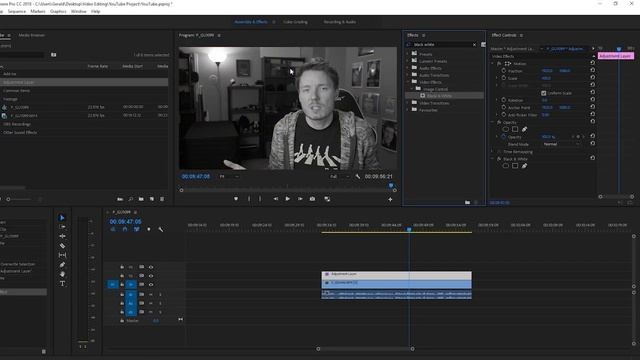Add a marker in Program monitor

(x=236, y=199)
